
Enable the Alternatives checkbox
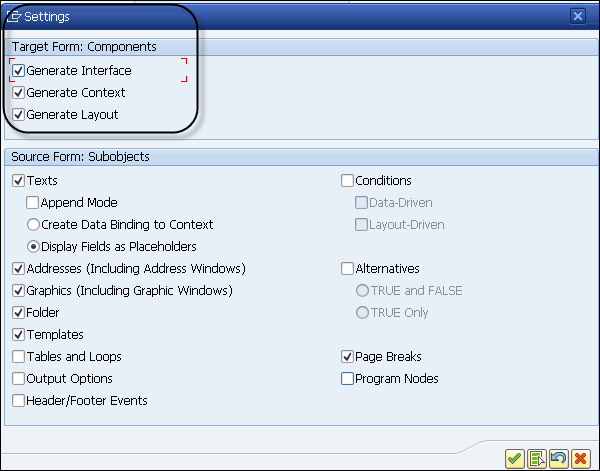pos(347,269)
